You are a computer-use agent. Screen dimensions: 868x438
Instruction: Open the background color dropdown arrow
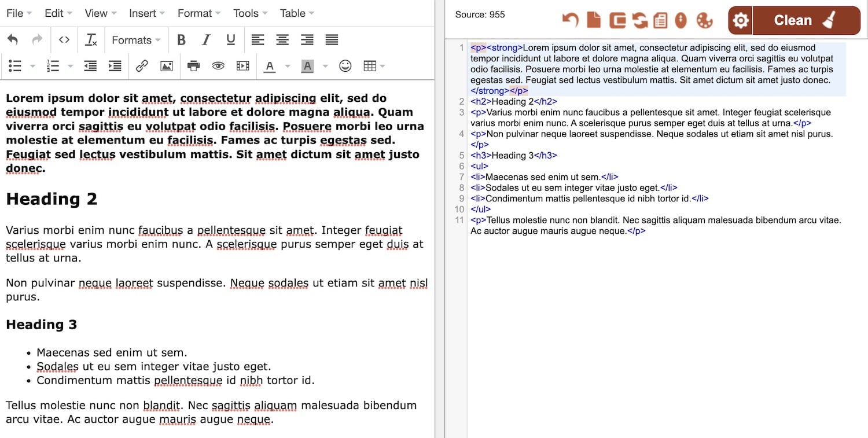click(x=325, y=66)
